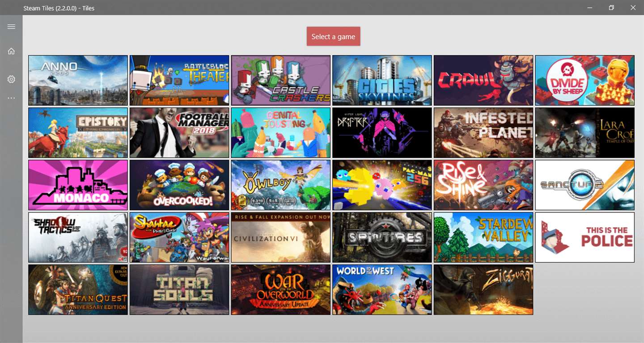
Task: Pick the Infested Planet game tile
Action: pyautogui.click(x=483, y=133)
